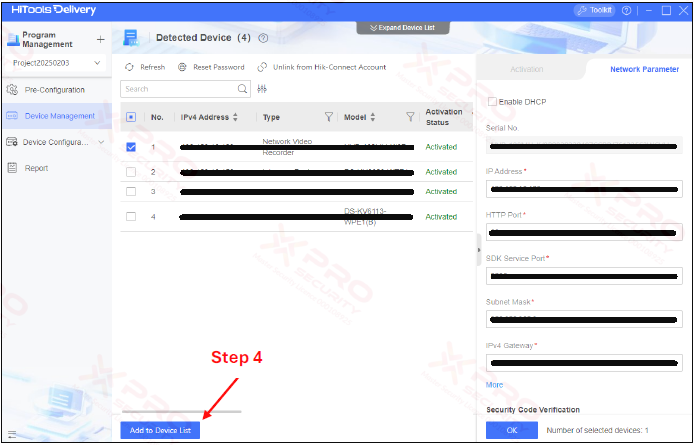This screenshot has width=694, height=445.
Task: Click Activated status in row 1
Action: point(441,147)
